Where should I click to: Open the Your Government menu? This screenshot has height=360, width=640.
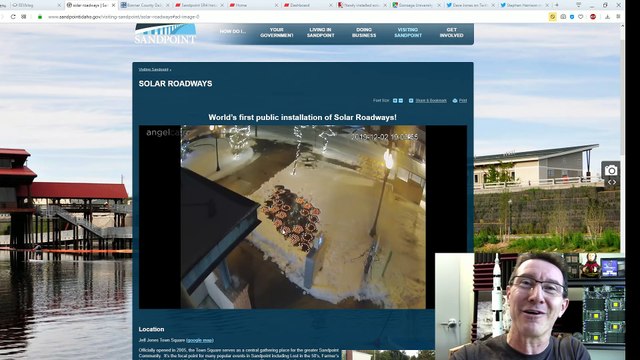coord(277,33)
